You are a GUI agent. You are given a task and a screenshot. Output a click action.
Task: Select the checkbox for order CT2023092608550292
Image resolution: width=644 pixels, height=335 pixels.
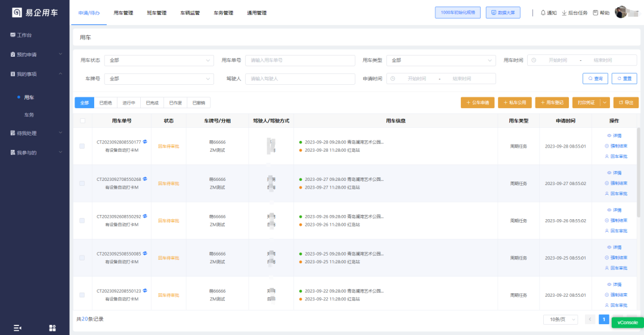click(x=82, y=220)
